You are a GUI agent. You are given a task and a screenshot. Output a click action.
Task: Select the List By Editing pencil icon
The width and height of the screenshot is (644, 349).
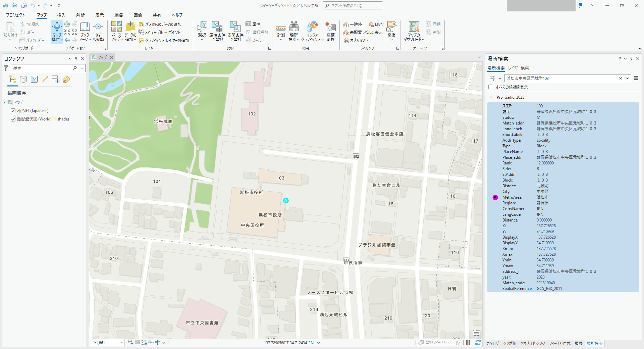point(45,80)
